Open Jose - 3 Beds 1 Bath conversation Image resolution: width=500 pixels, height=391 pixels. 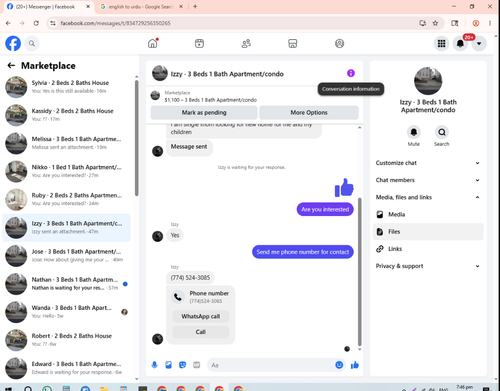point(67,255)
